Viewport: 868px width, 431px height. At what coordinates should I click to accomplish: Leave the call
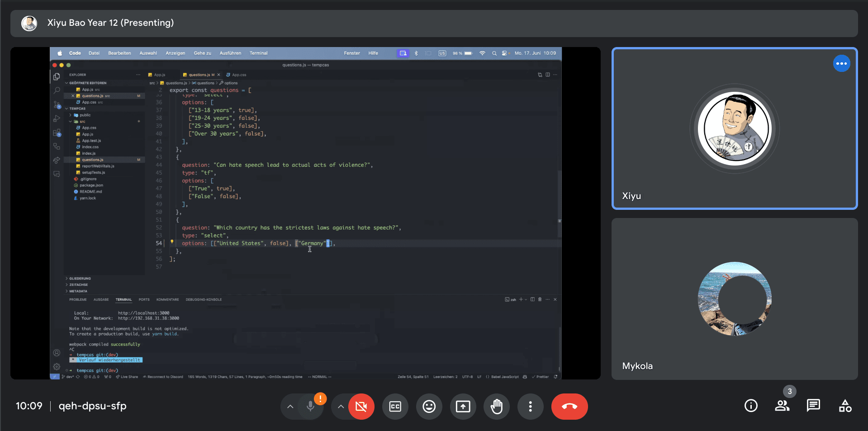569,407
